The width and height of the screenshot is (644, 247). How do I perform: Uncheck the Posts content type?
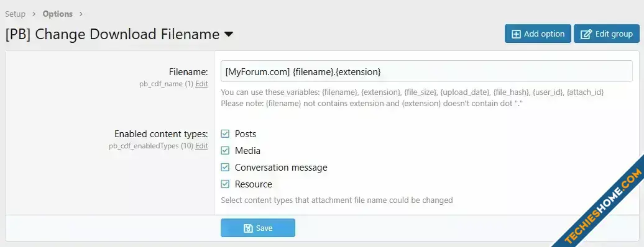[225, 134]
